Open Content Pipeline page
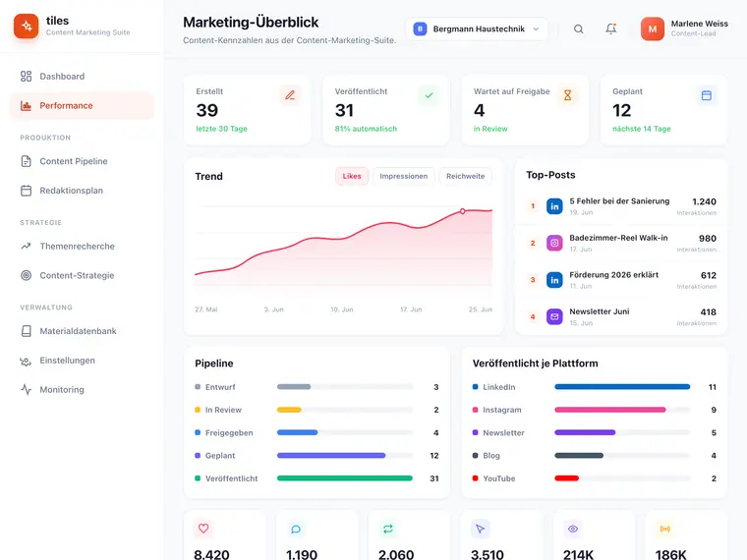Image resolution: width=747 pixels, height=560 pixels. point(82,161)
